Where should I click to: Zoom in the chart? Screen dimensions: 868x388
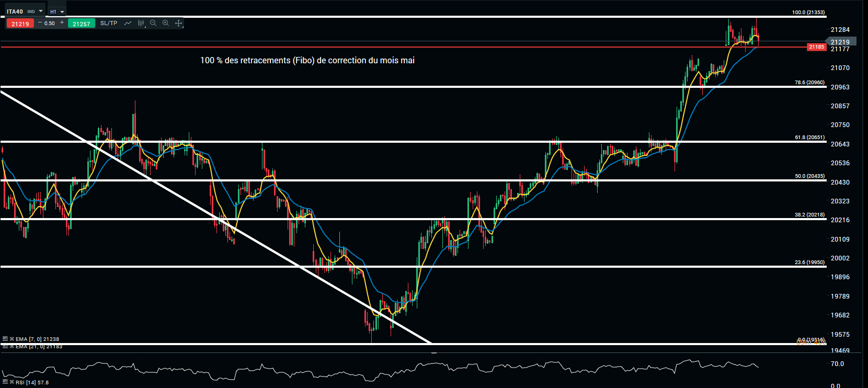(166, 24)
